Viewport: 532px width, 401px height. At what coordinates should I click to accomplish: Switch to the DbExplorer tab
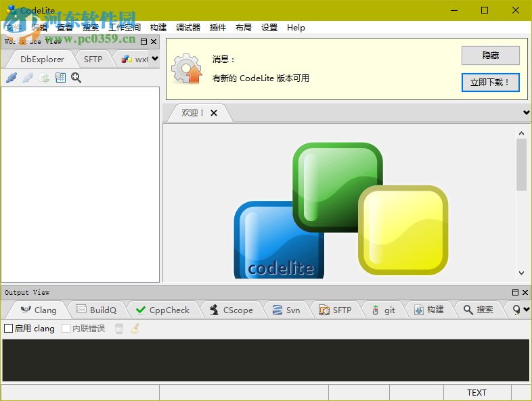click(x=42, y=60)
